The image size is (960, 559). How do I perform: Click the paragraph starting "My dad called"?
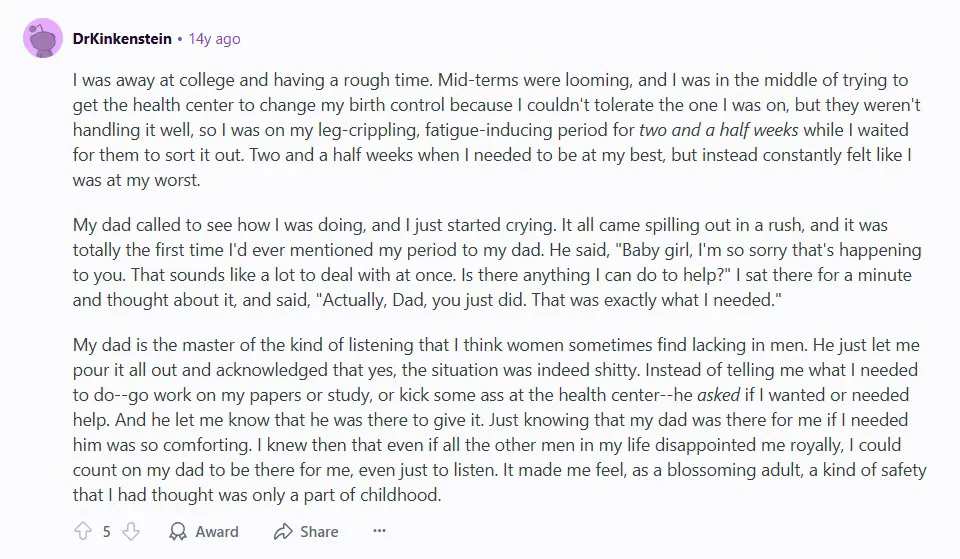click(x=490, y=262)
